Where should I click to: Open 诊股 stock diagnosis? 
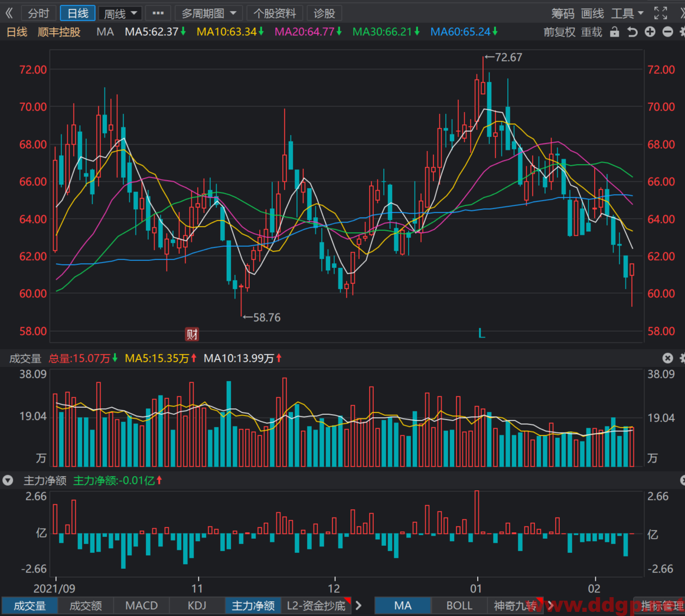coord(324,14)
